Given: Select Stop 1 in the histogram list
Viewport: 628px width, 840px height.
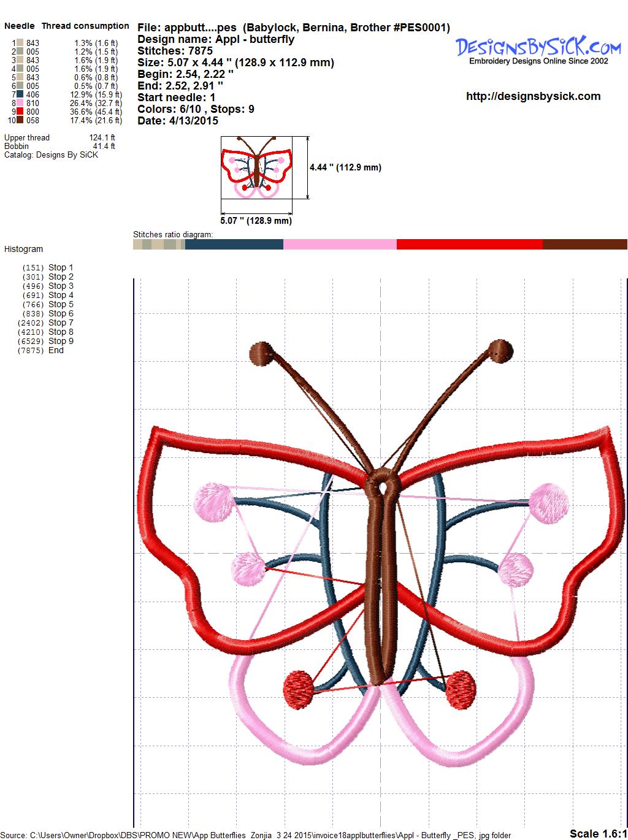Looking at the screenshot, I should tap(61, 267).
